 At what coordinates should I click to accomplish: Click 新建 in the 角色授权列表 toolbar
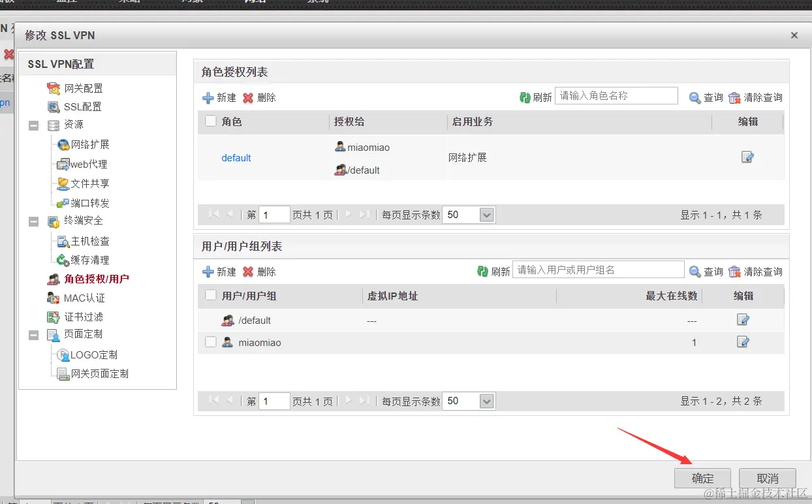(219, 97)
